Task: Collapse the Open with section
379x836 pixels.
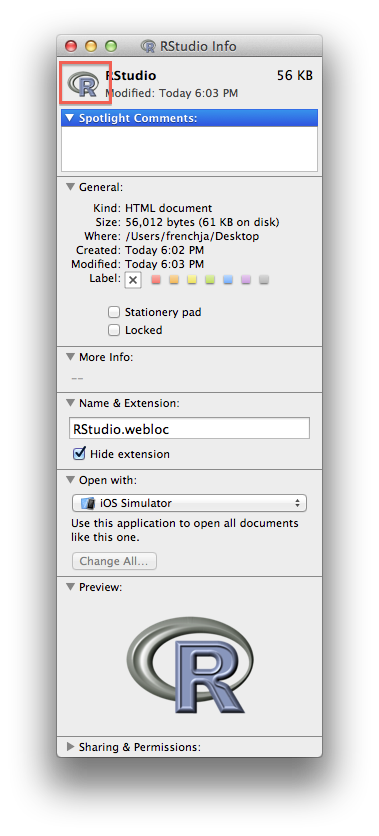Action: pos(70,480)
